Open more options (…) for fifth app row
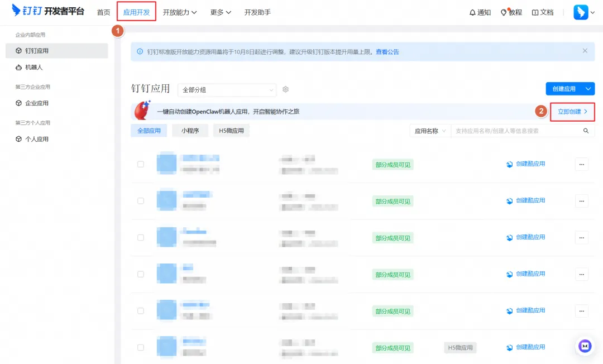Viewport: 603px width, 364px height. (x=581, y=310)
